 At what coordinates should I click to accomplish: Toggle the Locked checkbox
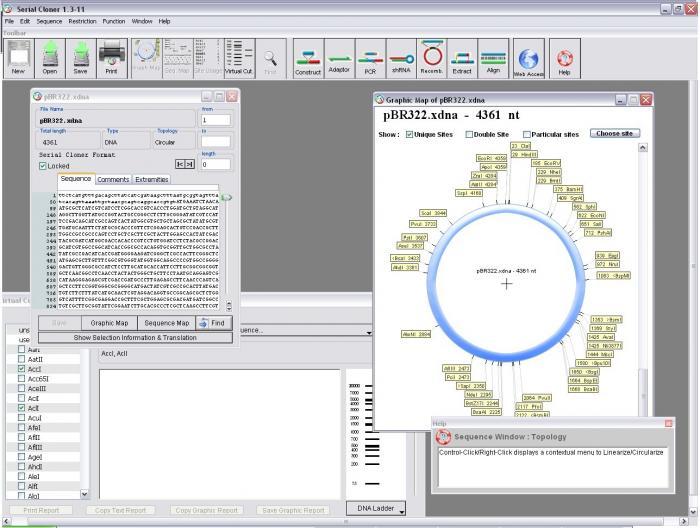tap(43, 166)
